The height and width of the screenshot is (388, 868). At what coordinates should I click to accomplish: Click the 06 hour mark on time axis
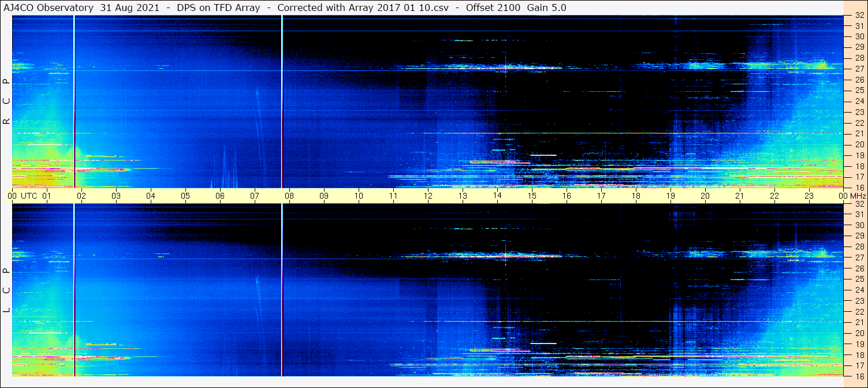coord(220,196)
